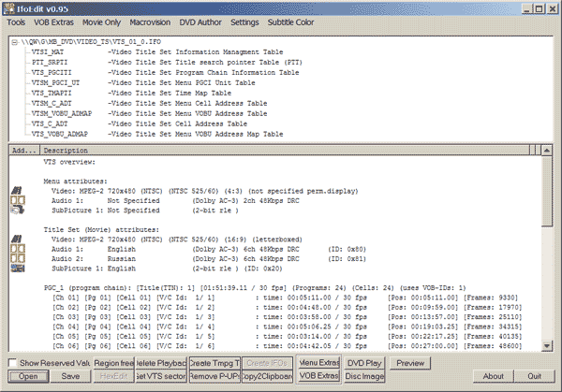Toggle Show Reserved Values checkbox
Image resolution: width=562 pixels, height=392 pixels.
[12, 363]
